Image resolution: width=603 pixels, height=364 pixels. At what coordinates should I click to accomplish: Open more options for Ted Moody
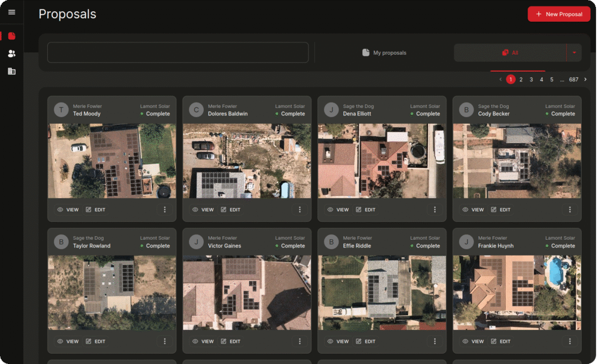[165, 210]
